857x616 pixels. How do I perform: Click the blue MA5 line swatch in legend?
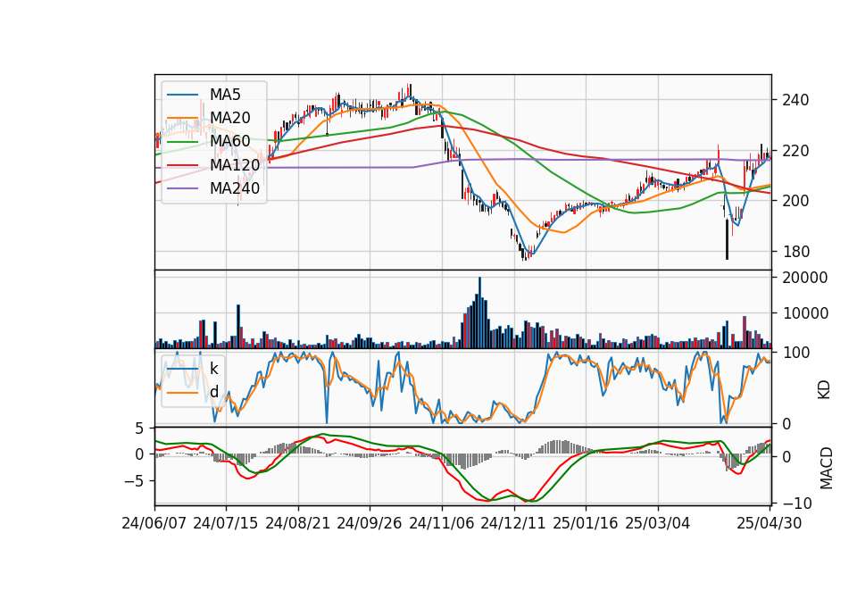coord(182,95)
